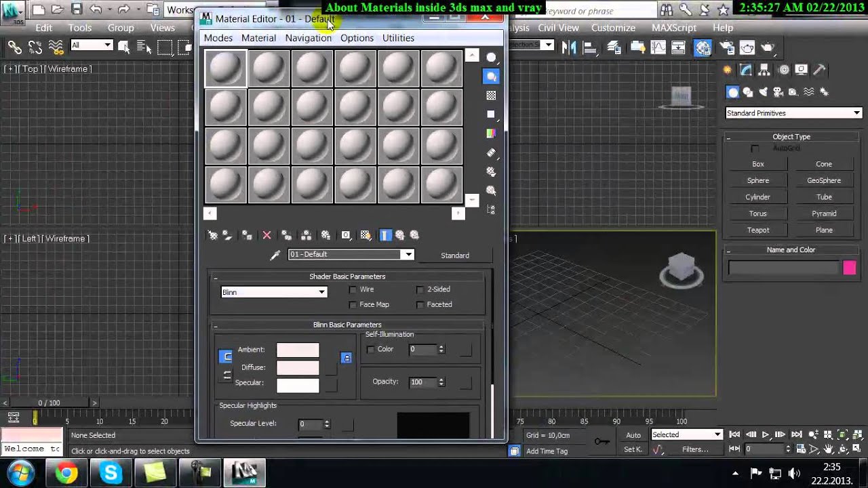Open the Utilities hammer panel icon
Screen dimensions: 868x488
point(819,70)
